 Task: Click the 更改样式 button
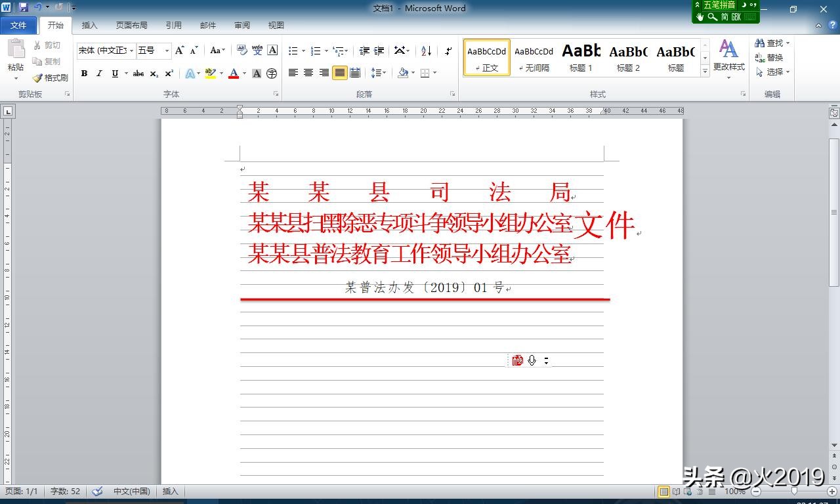[x=728, y=58]
